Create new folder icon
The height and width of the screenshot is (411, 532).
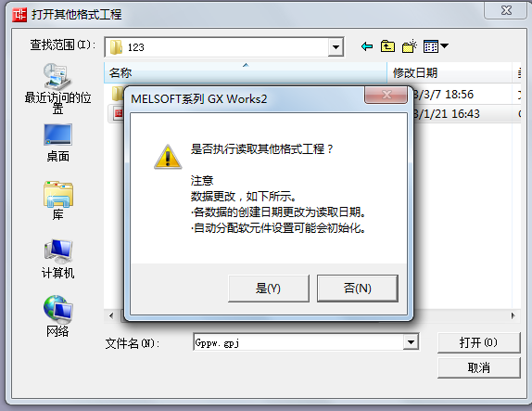click(x=409, y=46)
